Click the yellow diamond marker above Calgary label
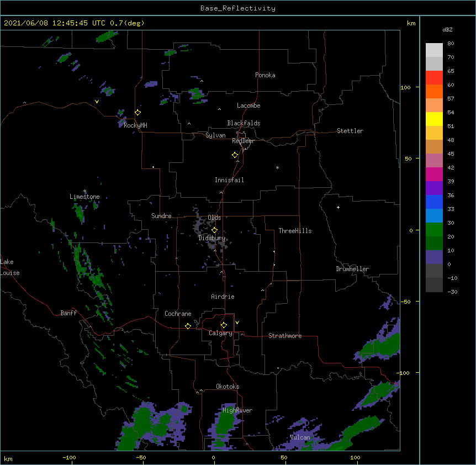This screenshot has height=465, width=476. point(224,325)
